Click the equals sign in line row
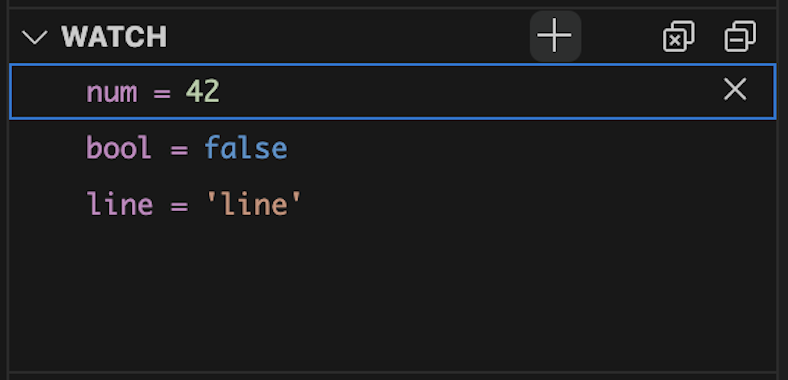 [179, 206]
